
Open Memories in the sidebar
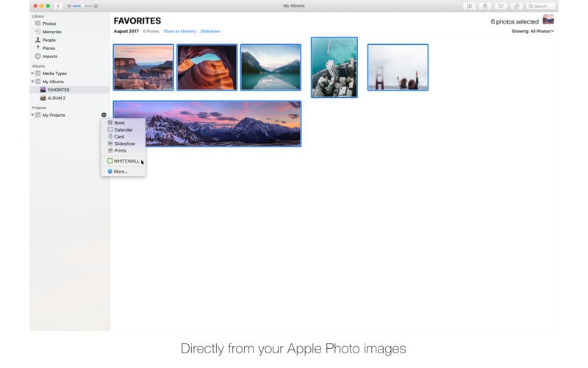pos(51,32)
